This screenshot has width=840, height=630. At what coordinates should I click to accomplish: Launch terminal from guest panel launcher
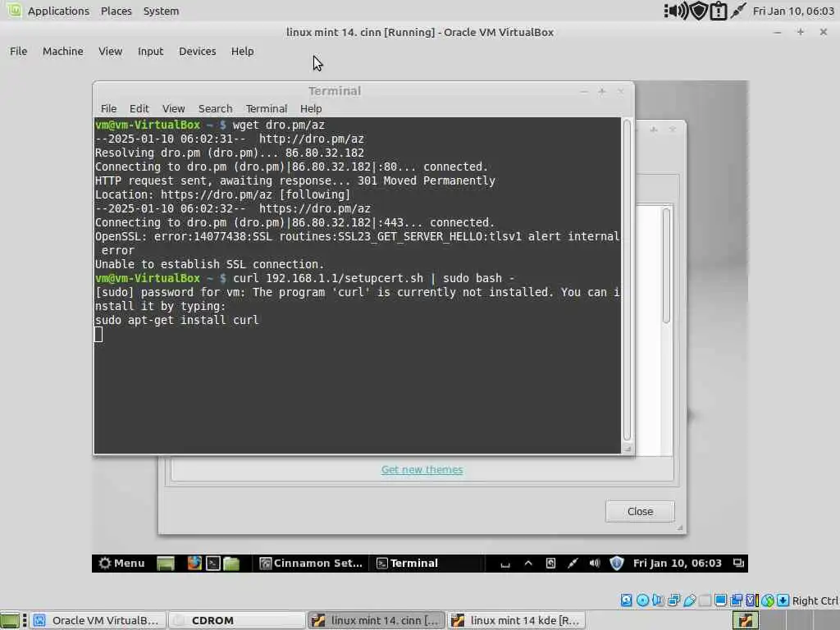[x=213, y=564]
